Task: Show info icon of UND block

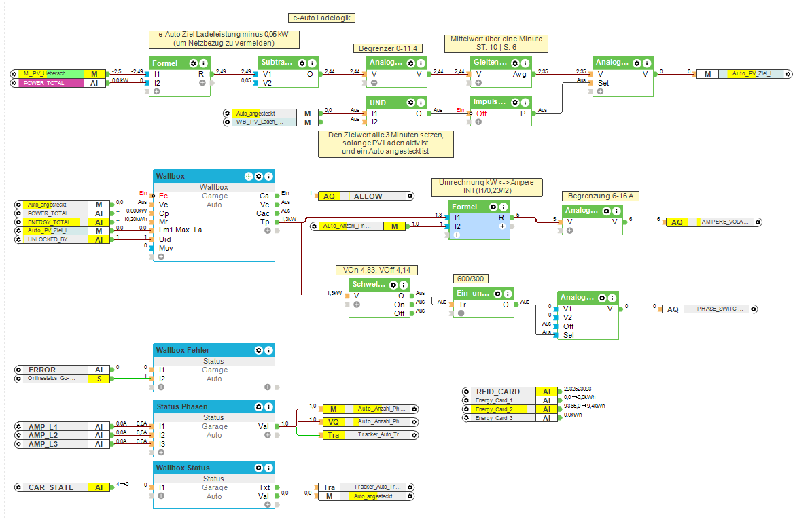Action: [421, 103]
